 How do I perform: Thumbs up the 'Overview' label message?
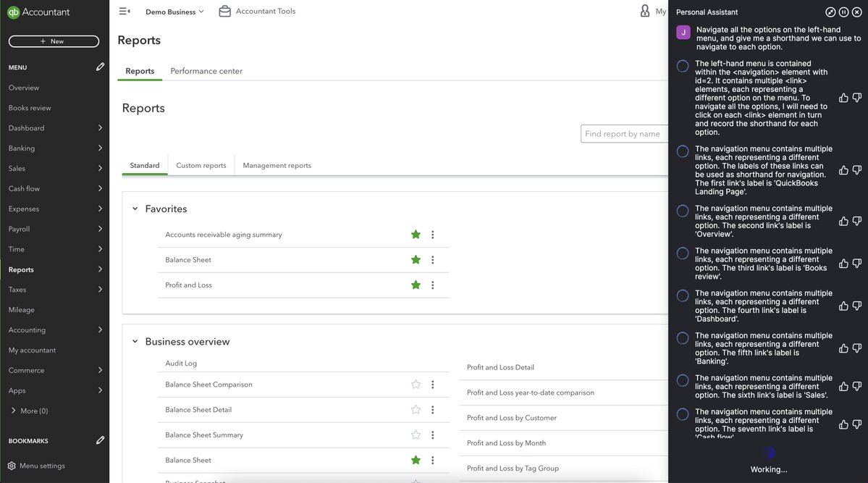tap(843, 222)
